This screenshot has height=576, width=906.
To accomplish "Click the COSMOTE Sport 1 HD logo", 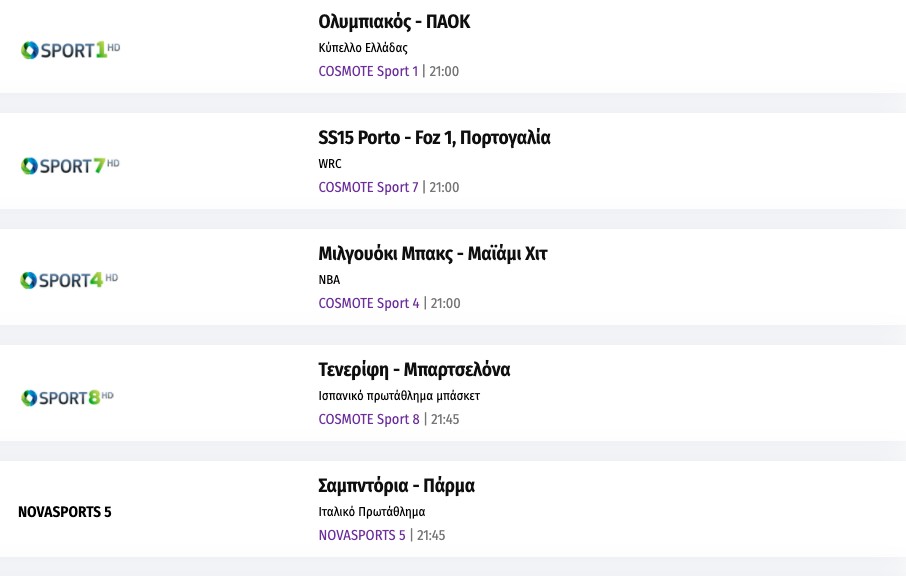I will tap(70, 50).
